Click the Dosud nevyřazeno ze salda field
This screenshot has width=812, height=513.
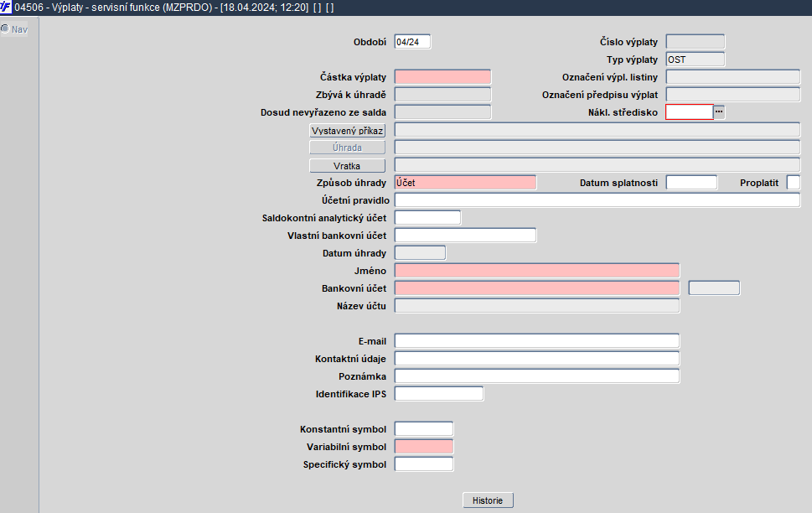pos(442,112)
